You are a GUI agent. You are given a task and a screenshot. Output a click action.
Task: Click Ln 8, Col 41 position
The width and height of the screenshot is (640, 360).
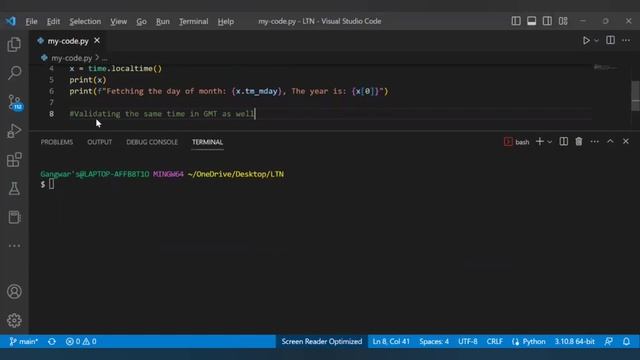pos(391,341)
